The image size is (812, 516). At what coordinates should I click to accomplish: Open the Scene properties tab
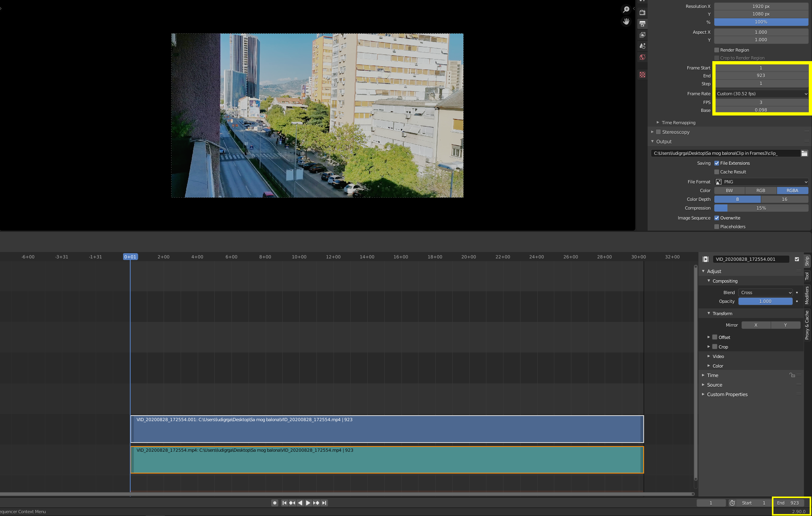(x=642, y=46)
